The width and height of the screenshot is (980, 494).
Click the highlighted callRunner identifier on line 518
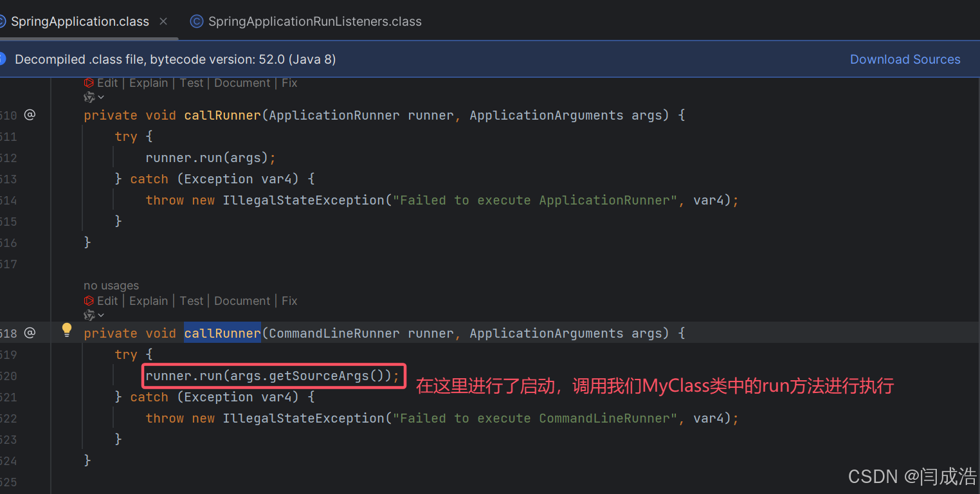[222, 333]
